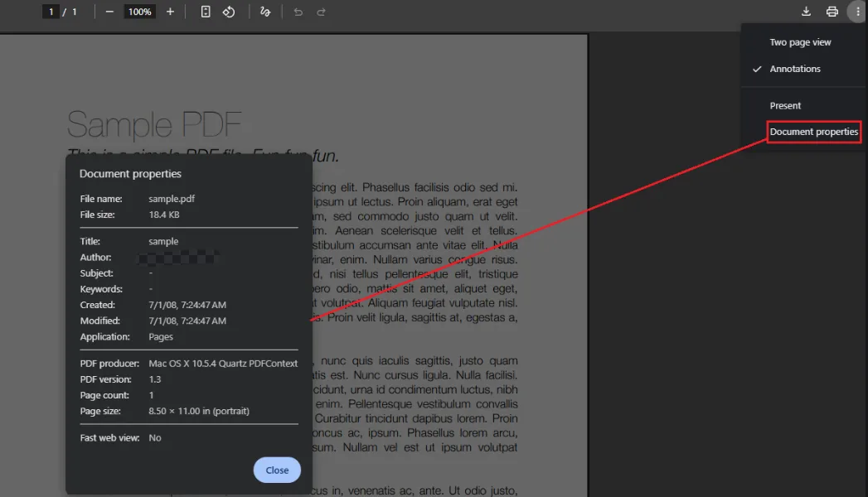The height and width of the screenshot is (497, 868).
Task: Click the undo arrow icon
Action: pyautogui.click(x=298, y=12)
